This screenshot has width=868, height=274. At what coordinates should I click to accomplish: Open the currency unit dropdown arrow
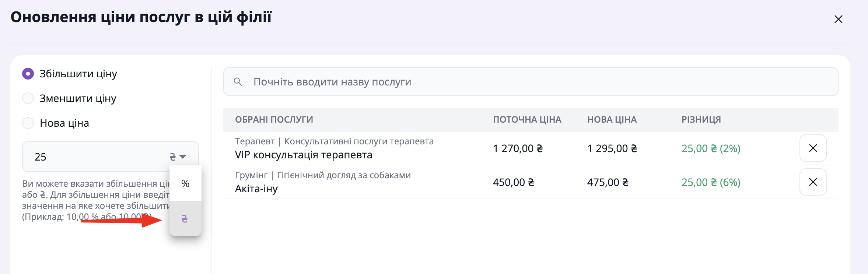pyautogui.click(x=182, y=157)
